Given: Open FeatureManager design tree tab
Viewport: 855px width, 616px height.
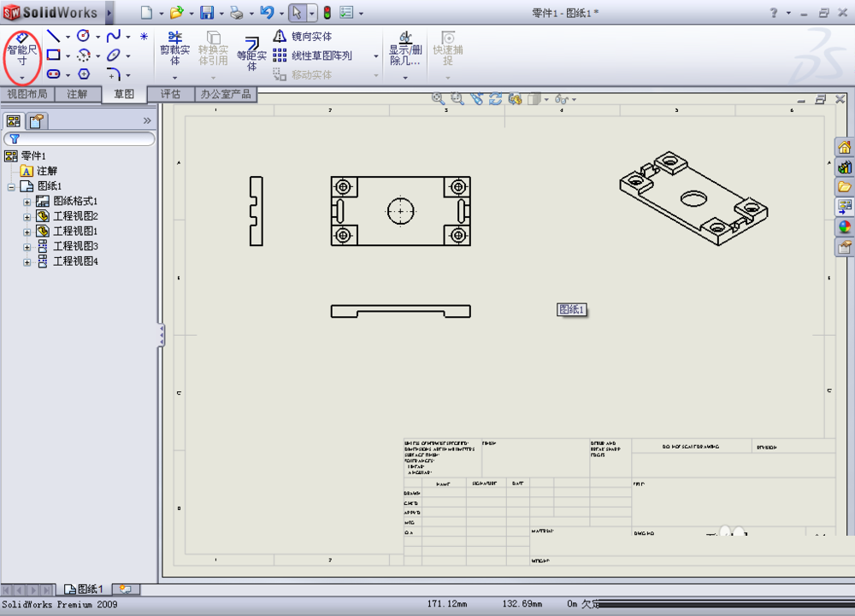Looking at the screenshot, I should 14,121.
